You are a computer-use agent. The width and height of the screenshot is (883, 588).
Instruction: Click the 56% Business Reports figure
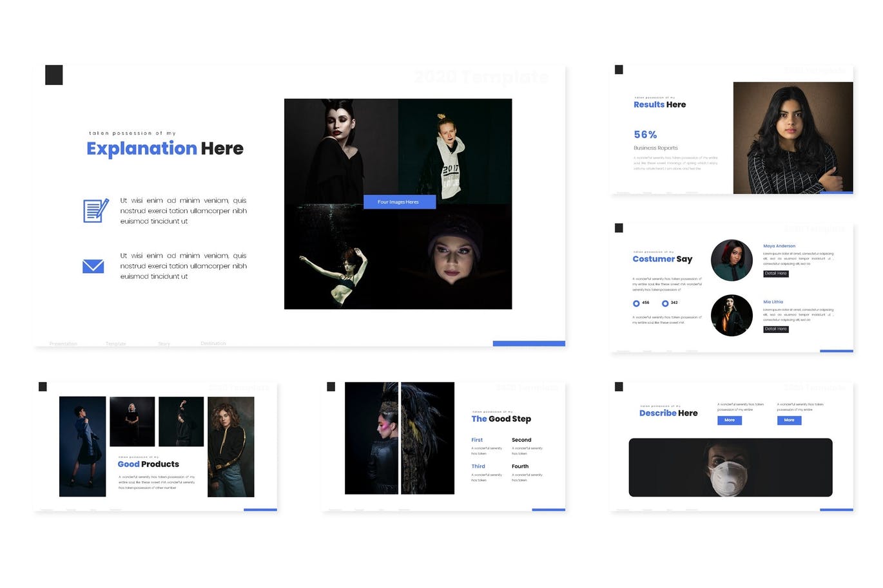pyautogui.click(x=645, y=135)
